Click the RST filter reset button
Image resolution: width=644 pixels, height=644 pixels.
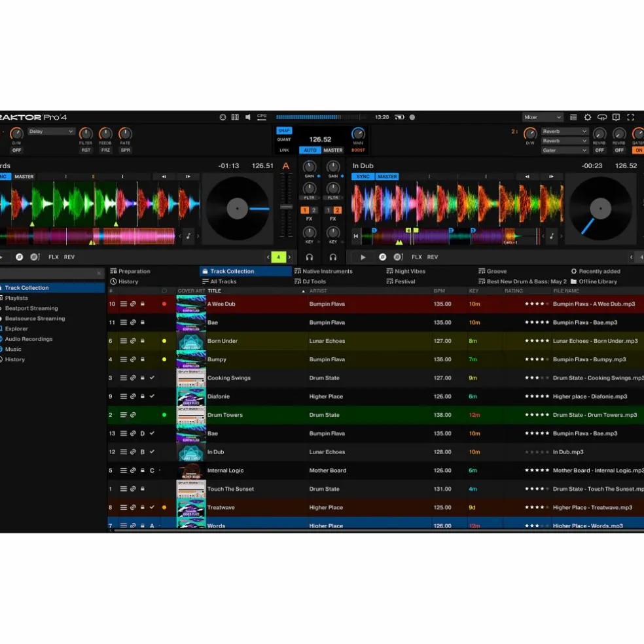click(86, 151)
